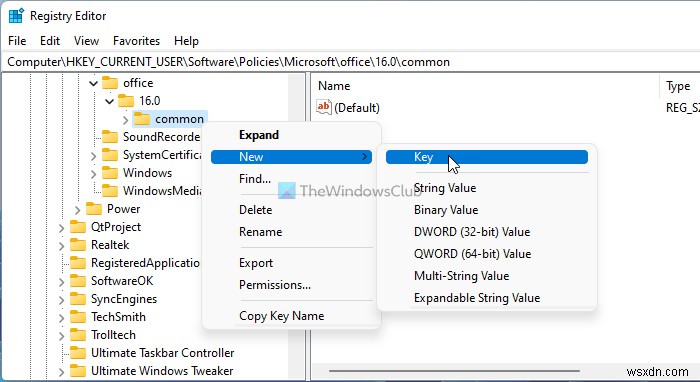
Task: Choose Permissions... in the context menu
Action: pyautogui.click(x=275, y=285)
